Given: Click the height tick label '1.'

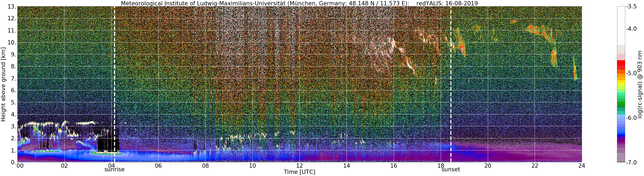Looking at the screenshot, I should [13, 150].
